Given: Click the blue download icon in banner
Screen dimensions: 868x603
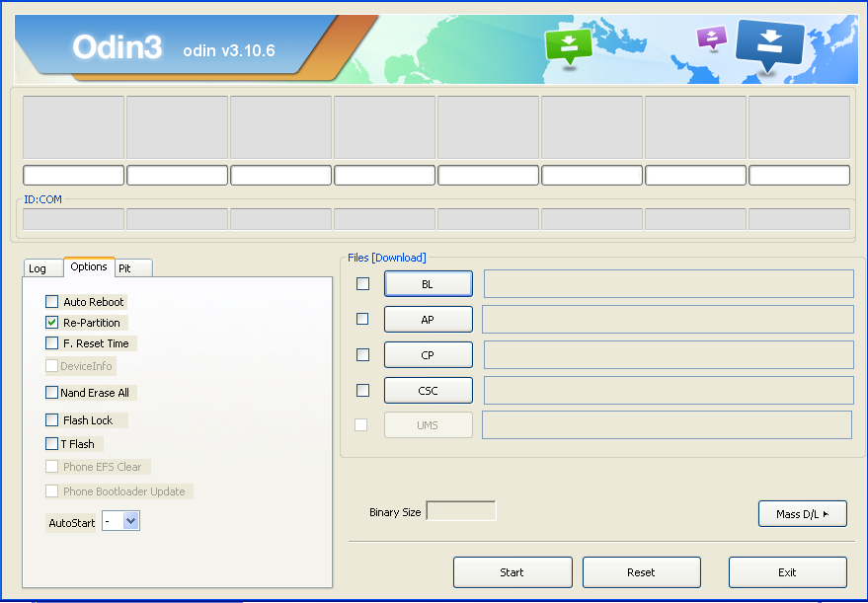Looking at the screenshot, I should (x=769, y=46).
